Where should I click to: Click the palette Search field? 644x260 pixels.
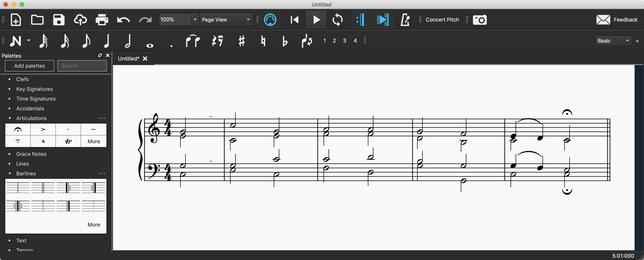point(82,66)
